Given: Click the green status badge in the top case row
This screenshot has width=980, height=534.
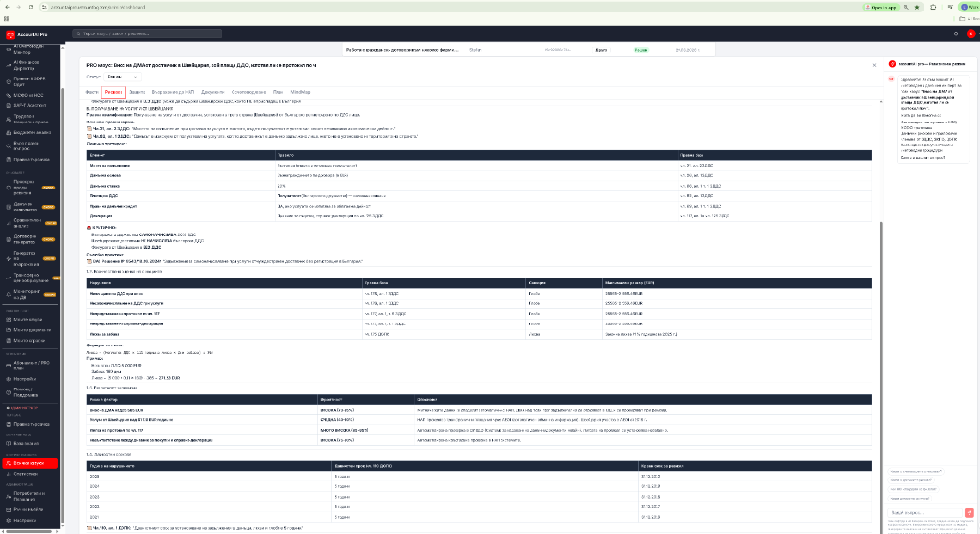Looking at the screenshot, I should pyautogui.click(x=640, y=50).
